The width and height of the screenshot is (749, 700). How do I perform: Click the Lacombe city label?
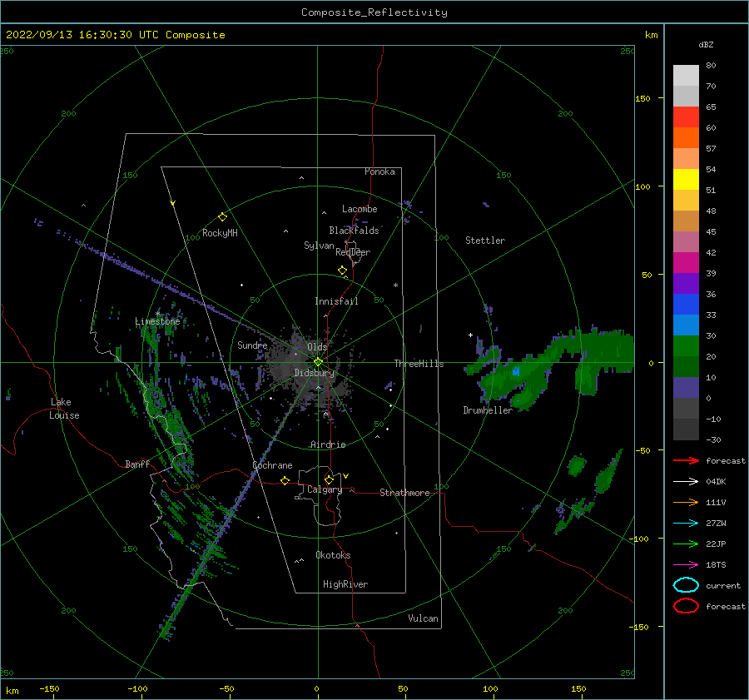tap(360, 209)
